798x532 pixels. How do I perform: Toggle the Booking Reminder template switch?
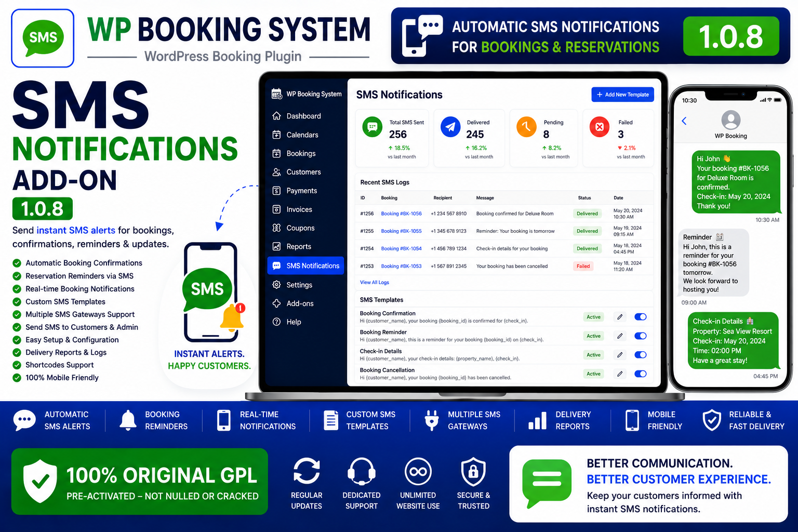[641, 336]
